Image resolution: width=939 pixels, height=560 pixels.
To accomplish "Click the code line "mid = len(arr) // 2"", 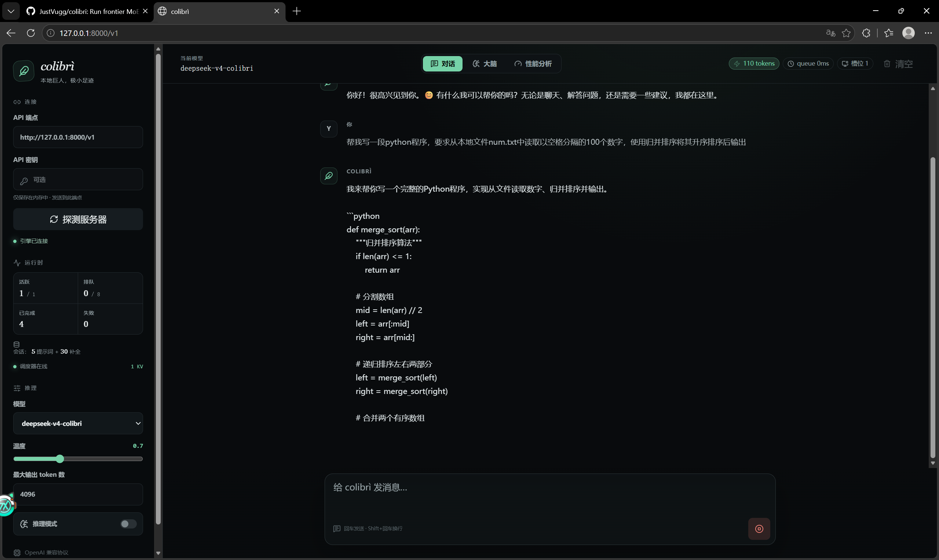I will (389, 310).
